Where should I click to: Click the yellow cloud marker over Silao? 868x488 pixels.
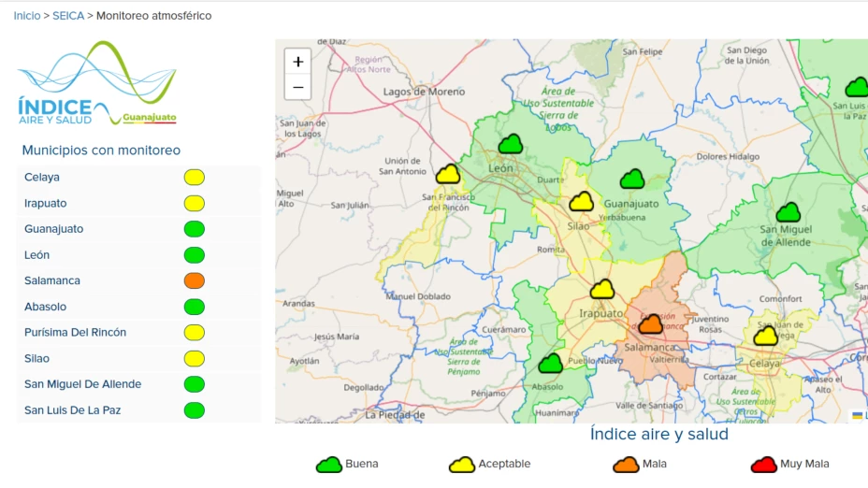tap(582, 202)
